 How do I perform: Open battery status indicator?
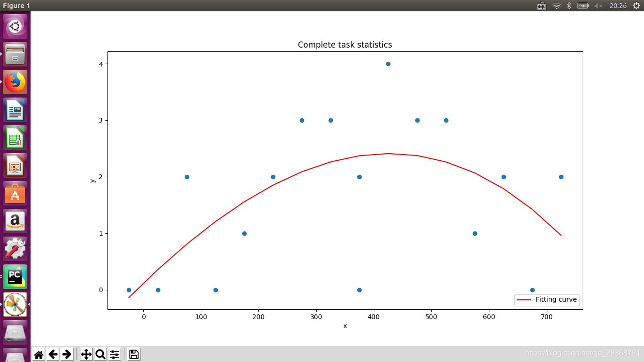[x=583, y=6]
